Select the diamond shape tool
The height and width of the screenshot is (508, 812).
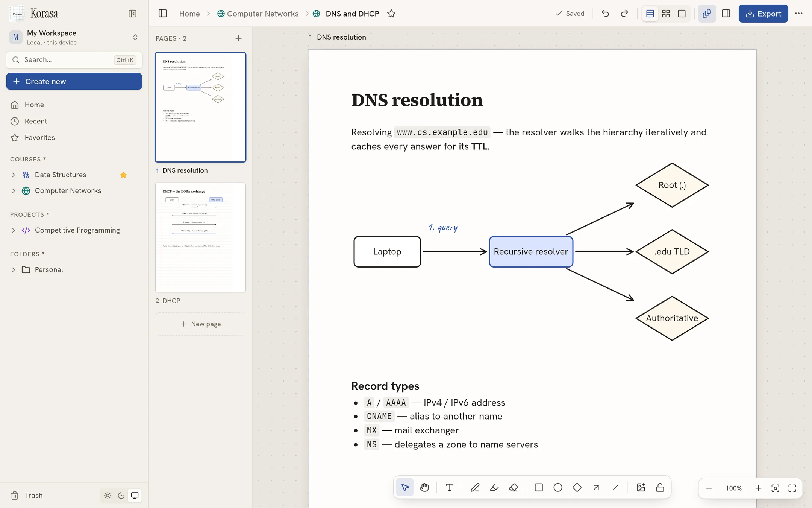click(577, 488)
